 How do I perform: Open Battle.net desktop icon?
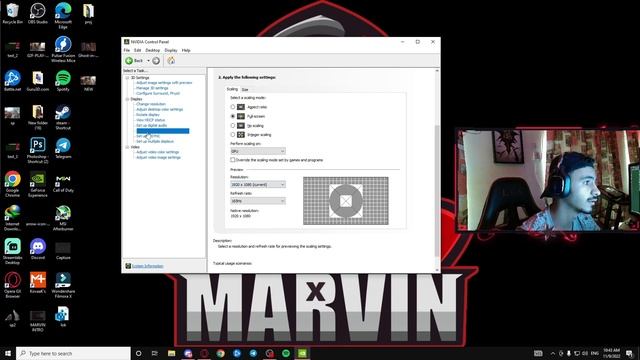[12, 81]
